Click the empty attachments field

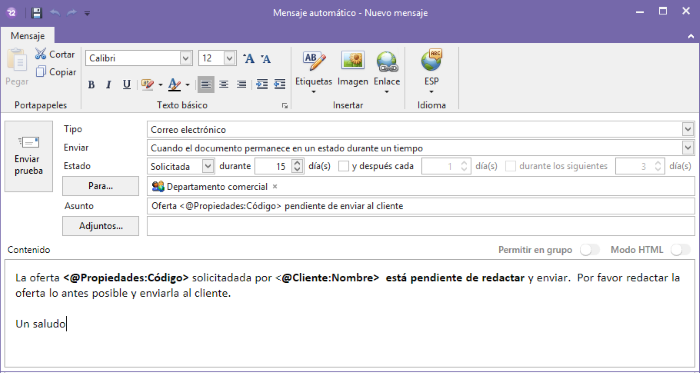(421, 226)
